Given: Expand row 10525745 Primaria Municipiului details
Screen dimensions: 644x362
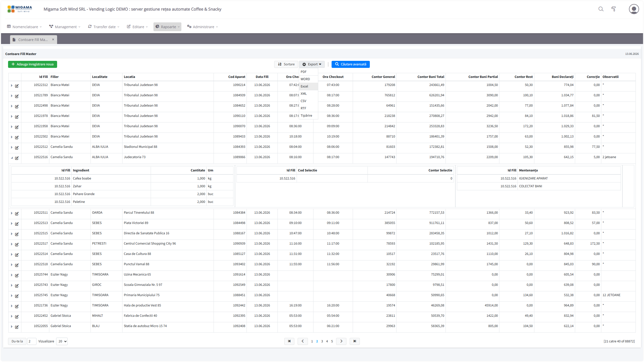Looking at the screenshot, I should pos(12,296).
